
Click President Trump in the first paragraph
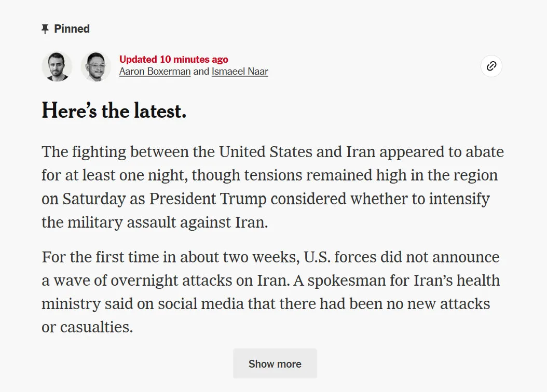[208, 199]
